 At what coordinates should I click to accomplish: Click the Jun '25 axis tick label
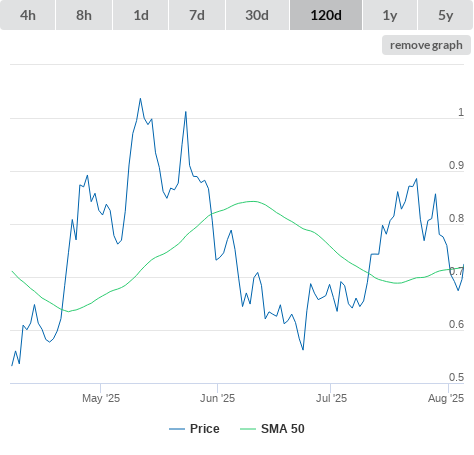point(217,398)
